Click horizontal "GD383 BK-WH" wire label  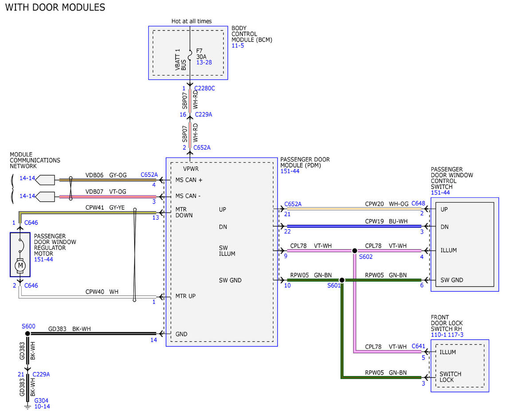click(70, 329)
